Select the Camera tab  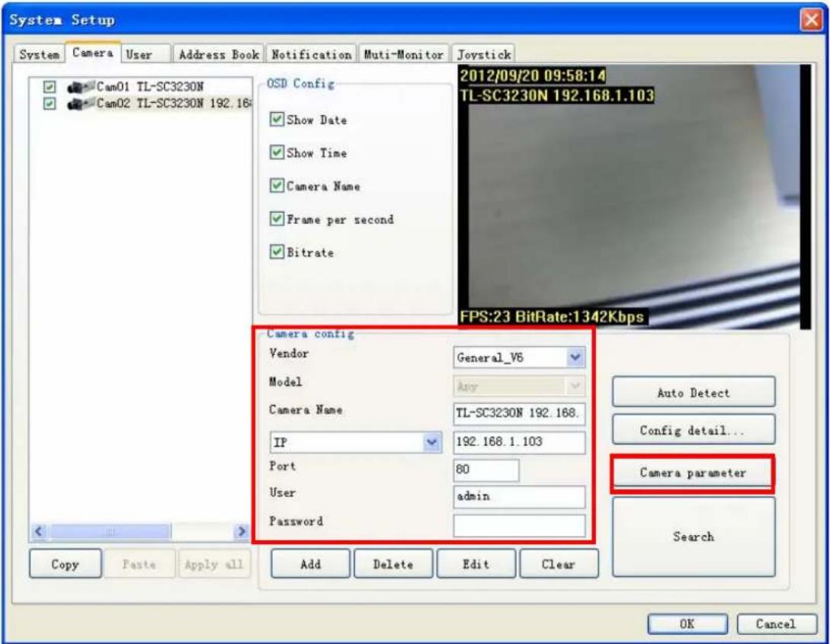(x=93, y=53)
